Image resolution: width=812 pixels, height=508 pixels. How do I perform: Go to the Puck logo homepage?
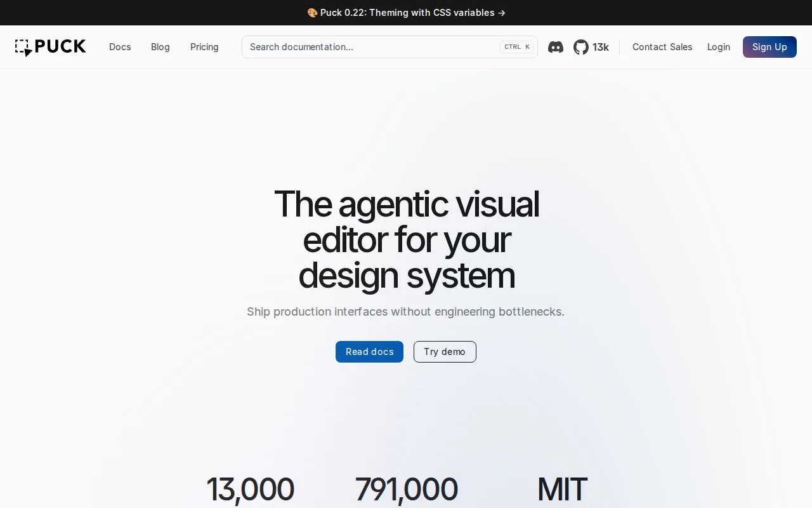[x=51, y=47]
